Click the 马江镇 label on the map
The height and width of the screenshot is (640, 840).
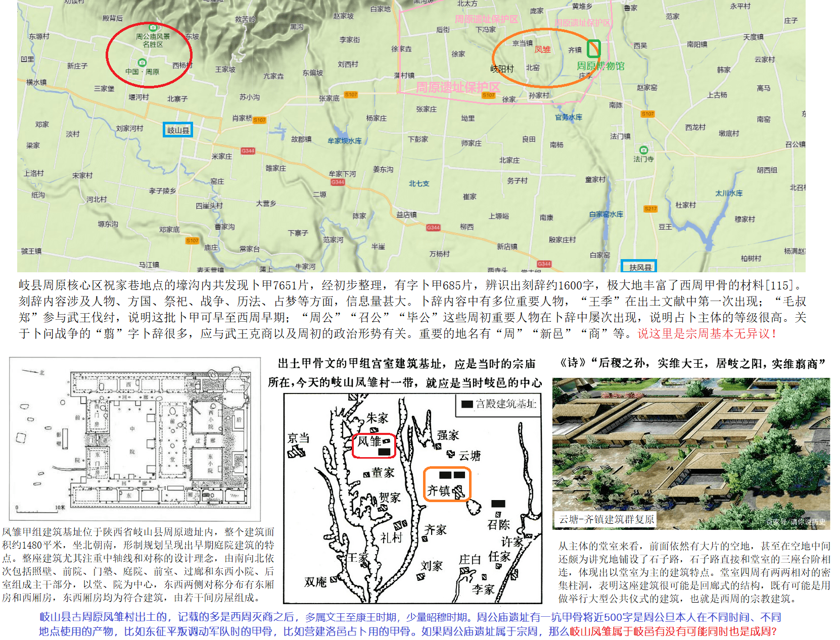coord(149,265)
